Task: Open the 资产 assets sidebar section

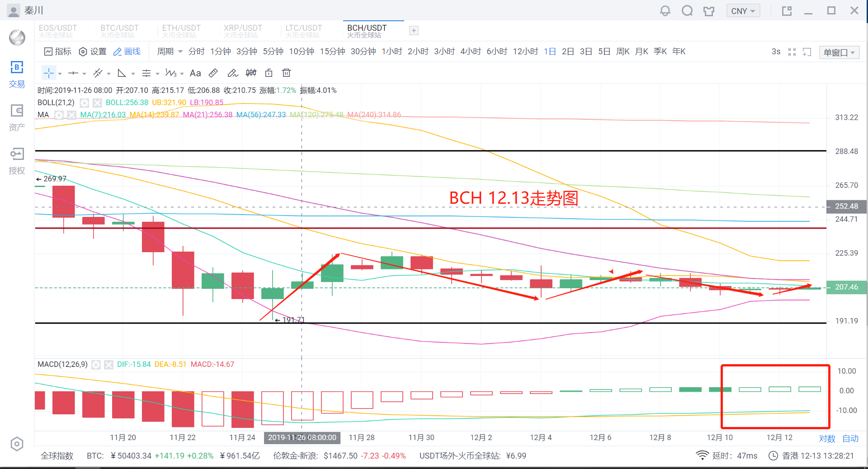Action: click(17, 118)
